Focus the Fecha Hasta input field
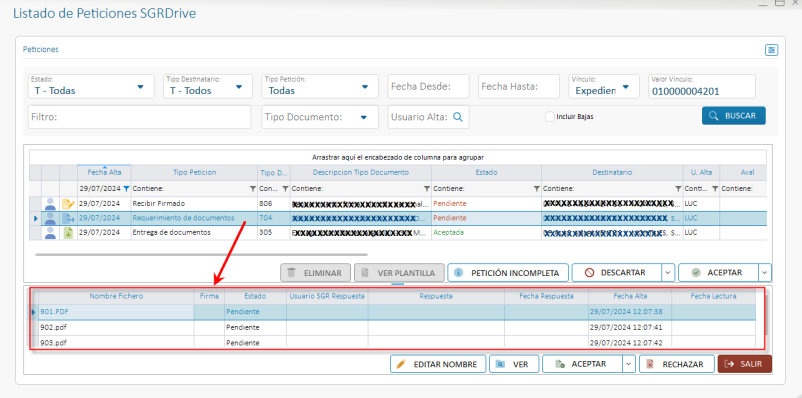 [x=519, y=86]
